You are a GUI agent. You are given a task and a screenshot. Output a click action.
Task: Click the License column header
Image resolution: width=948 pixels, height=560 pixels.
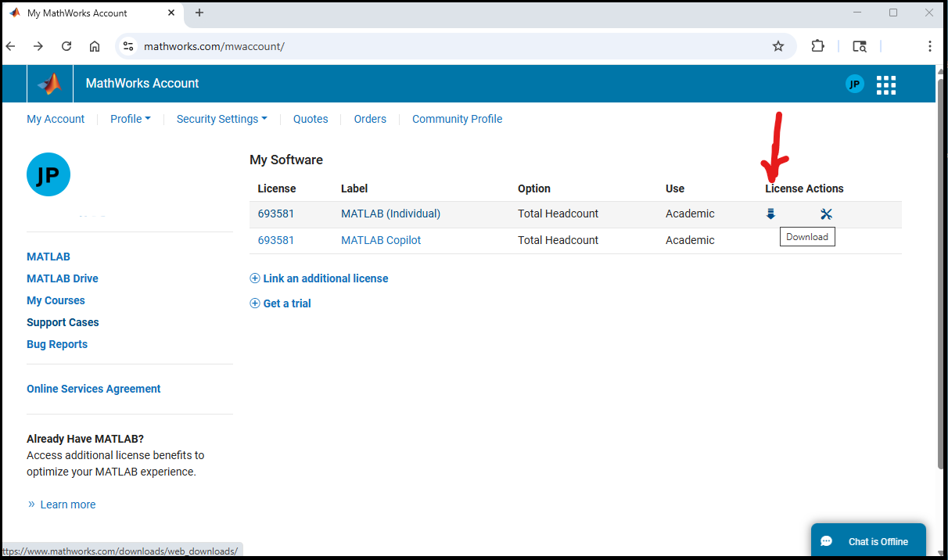pos(277,188)
